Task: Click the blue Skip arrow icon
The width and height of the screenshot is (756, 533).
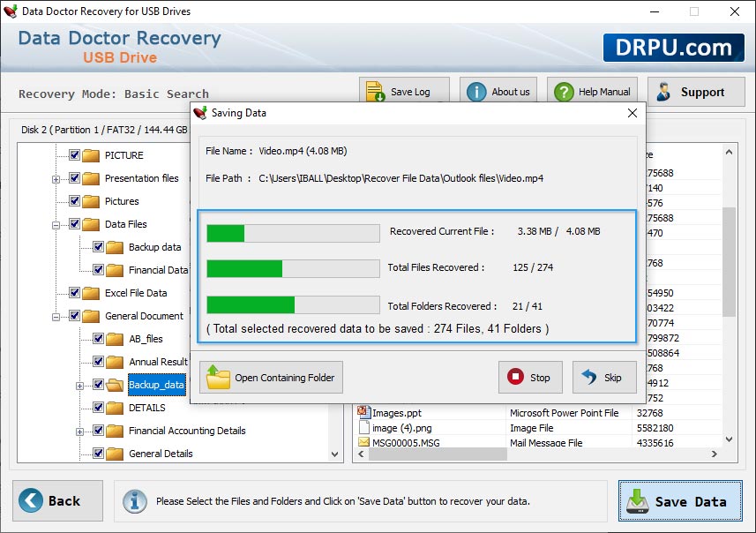Action: pyautogui.click(x=588, y=376)
